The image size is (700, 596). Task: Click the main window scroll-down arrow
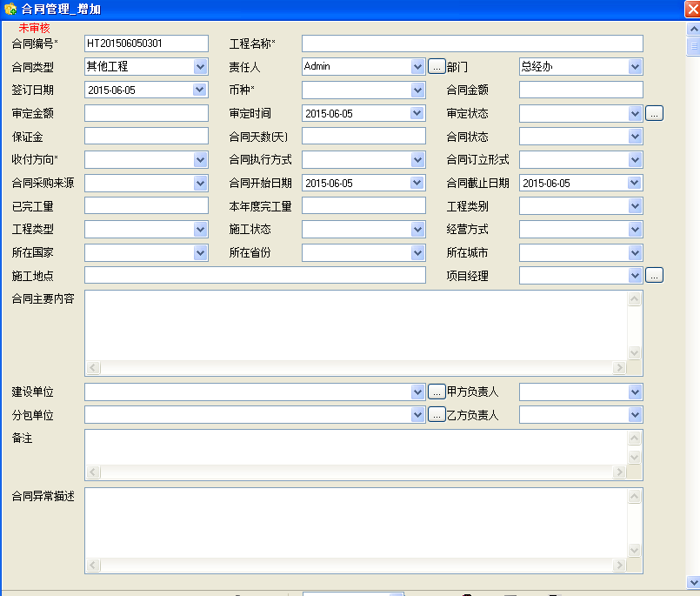click(x=693, y=581)
